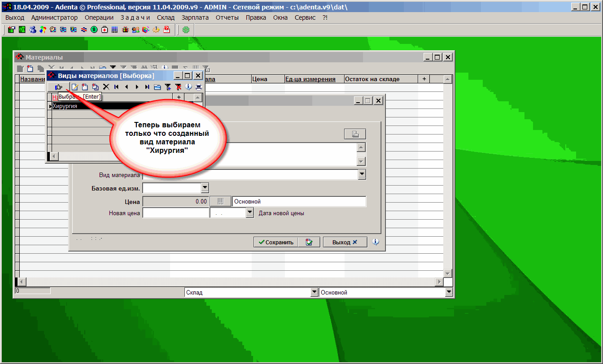Expand the Склад dropdown in status bar
Screen dimensions: 603x364
(x=314, y=292)
